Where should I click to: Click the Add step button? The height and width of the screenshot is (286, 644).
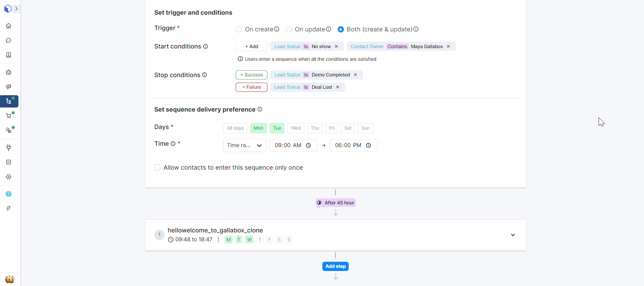click(335, 266)
